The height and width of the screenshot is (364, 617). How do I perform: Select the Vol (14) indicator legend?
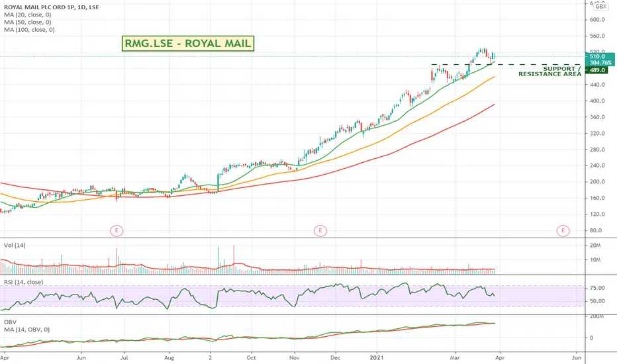[x=15, y=245]
